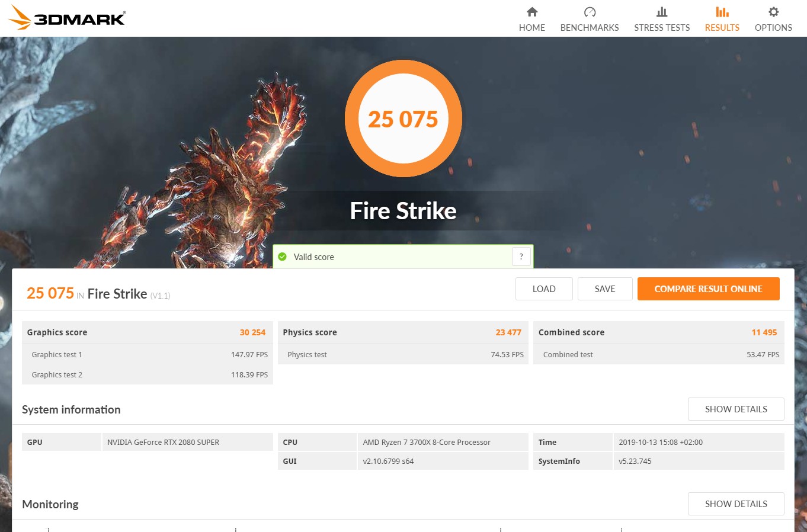The height and width of the screenshot is (532, 807).
Task: Click the System information heading
Action: (x=71, y=409)
